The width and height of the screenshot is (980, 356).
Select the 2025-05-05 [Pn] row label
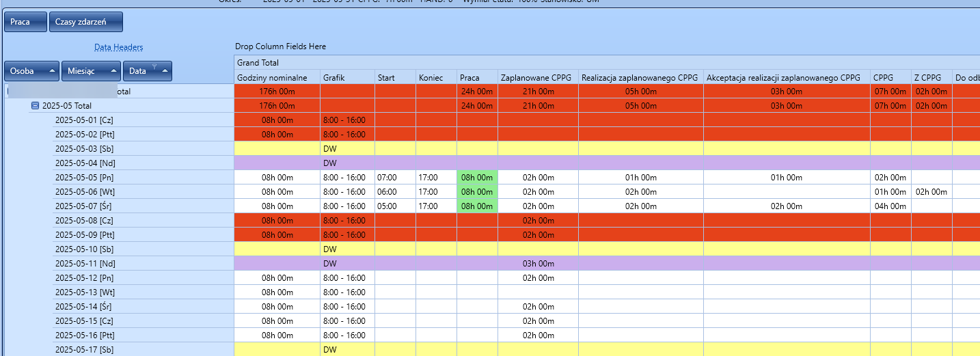(83, 178)
